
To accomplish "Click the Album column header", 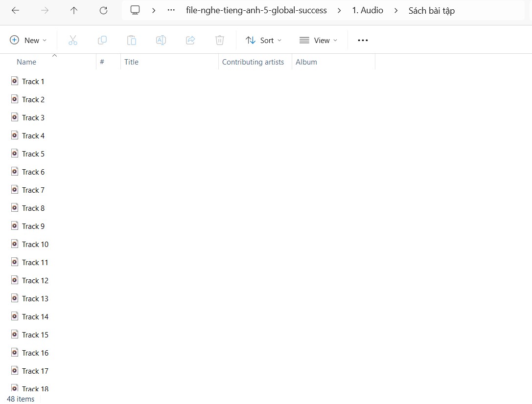I will tap(307, 62).
